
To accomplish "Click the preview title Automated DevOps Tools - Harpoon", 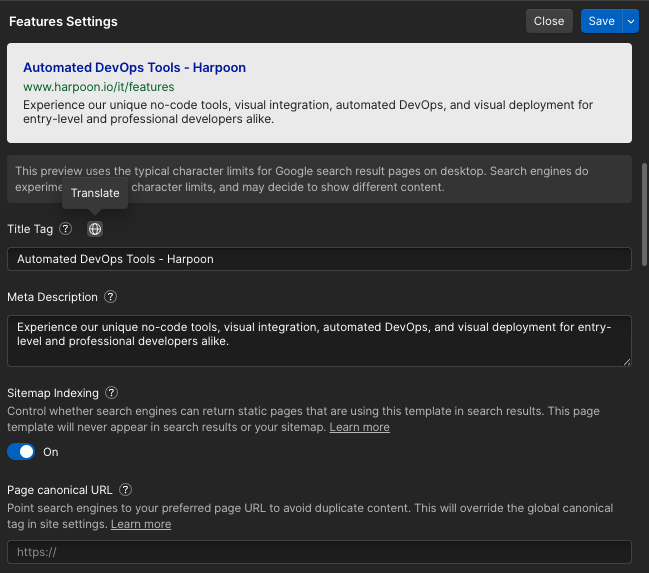I will tap(135, 67).
